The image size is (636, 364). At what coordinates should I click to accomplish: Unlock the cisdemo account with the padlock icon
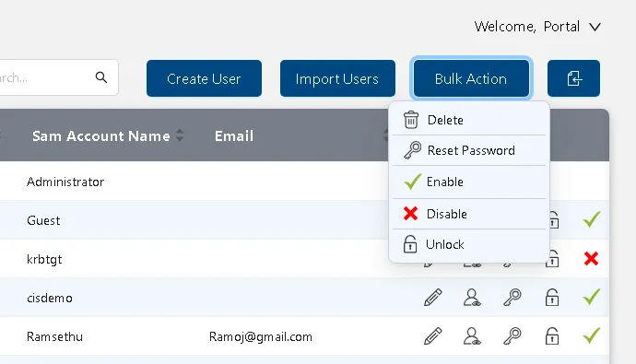click(x=552, y=297)
